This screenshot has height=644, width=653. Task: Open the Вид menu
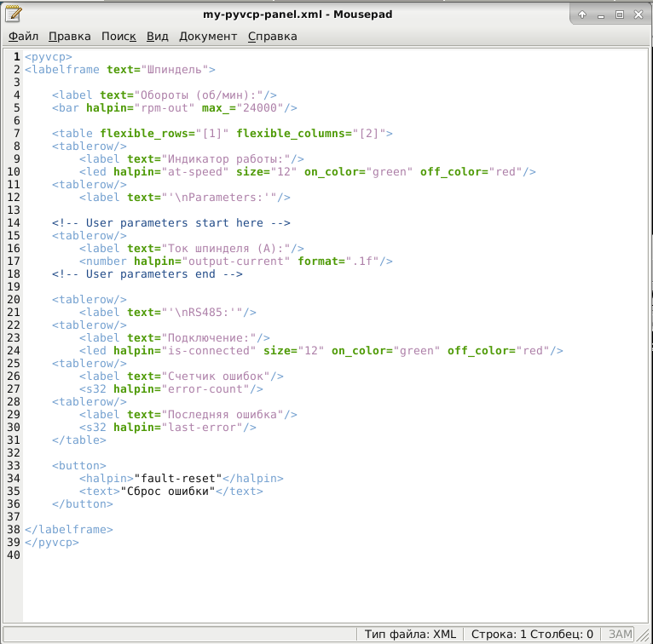pyautogui.click(x=158, y=36)
